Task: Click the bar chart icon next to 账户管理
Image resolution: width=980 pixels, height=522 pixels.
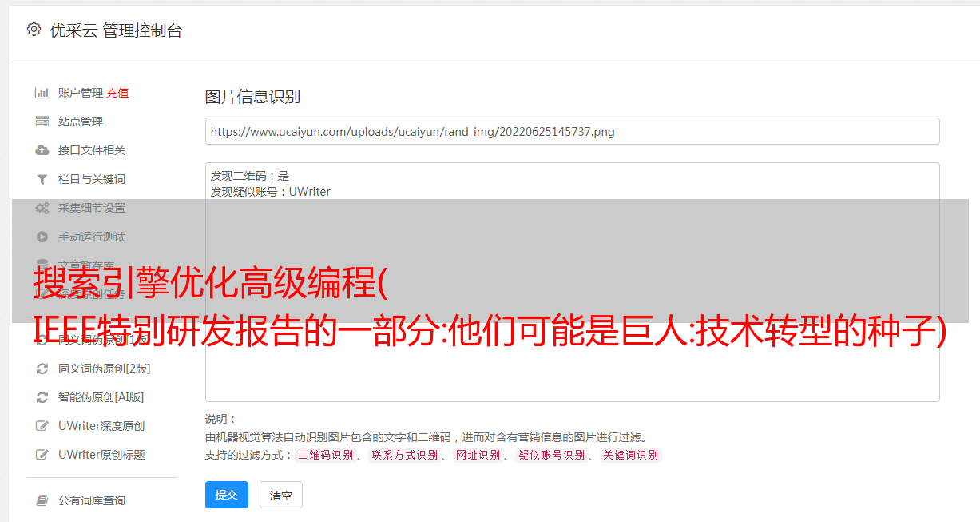Action: (42, 93)
